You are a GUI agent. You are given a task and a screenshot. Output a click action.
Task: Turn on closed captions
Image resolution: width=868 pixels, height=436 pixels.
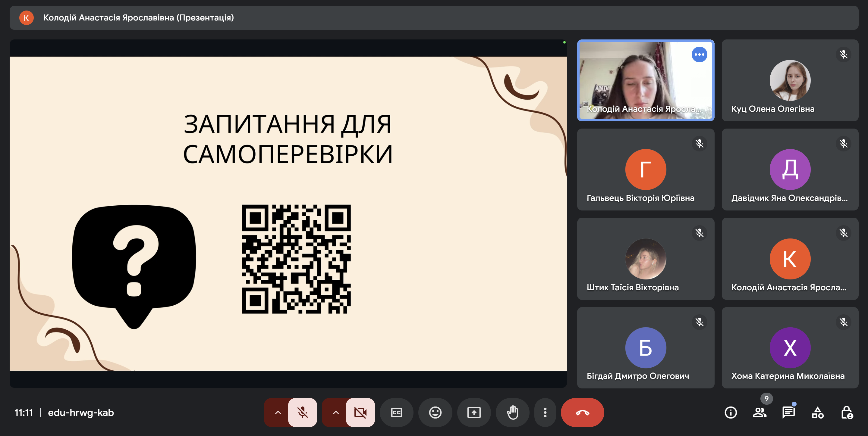[x=396, y=413]
